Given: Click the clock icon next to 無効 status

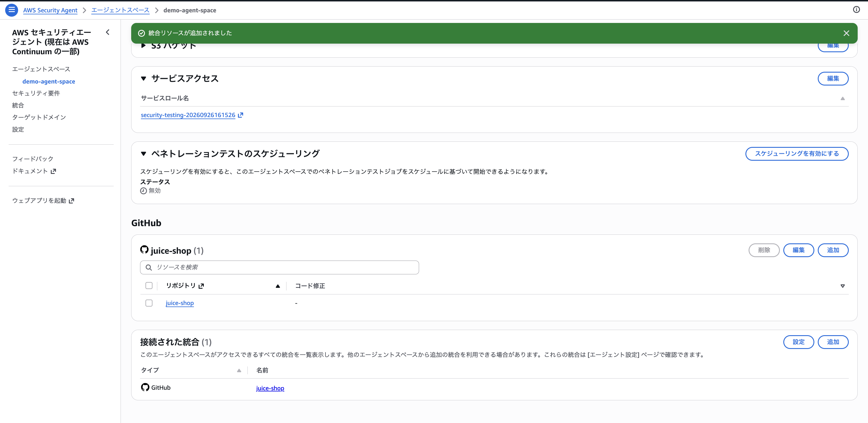Looking at the screenshot, I should tap(143, 191).
